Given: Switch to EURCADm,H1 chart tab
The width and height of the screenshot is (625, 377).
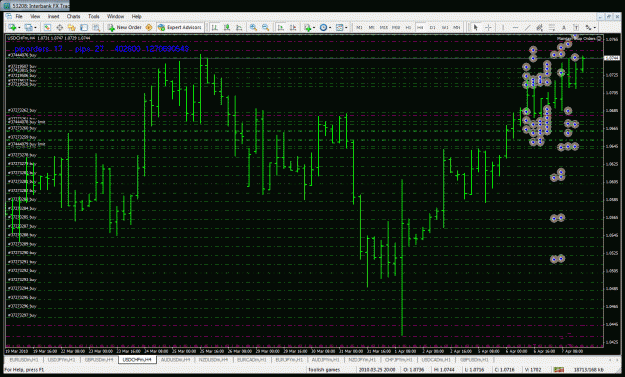Looking at the screenshot, I should [251, 359].
